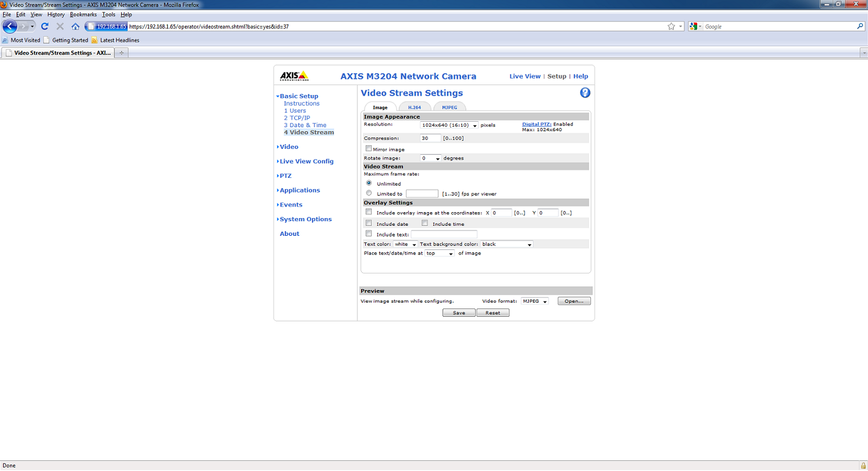The width and height of the screenshot is (868, 471).
Task: Open the Video format MJPEG dropdown
Action: point(535,301)
